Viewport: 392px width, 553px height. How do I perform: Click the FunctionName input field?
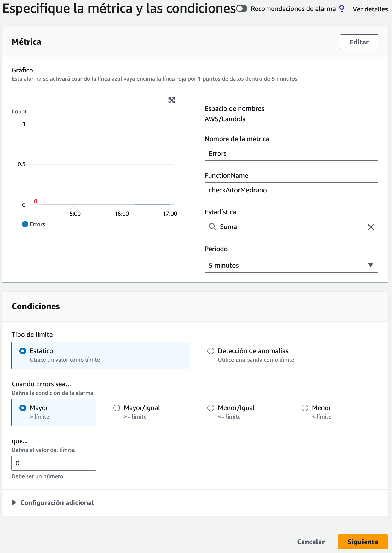point(291,190)
